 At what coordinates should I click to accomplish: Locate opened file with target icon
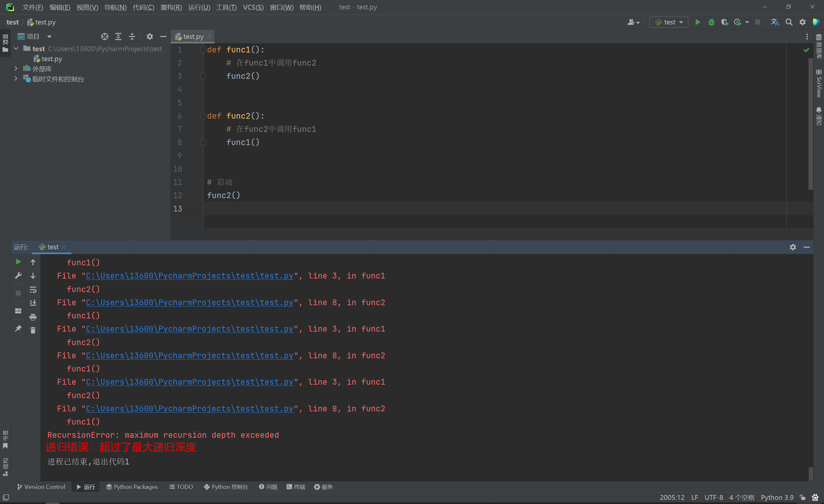(x=105, y=36)
